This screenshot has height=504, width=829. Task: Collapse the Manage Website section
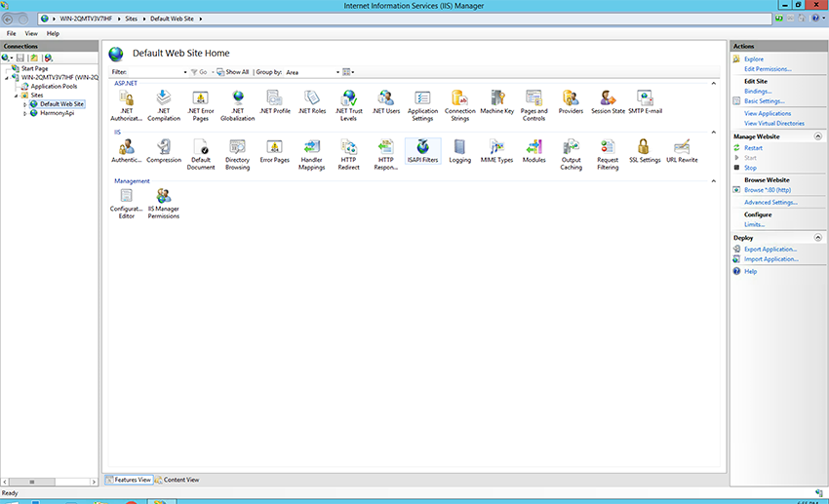tap(818, 136)
